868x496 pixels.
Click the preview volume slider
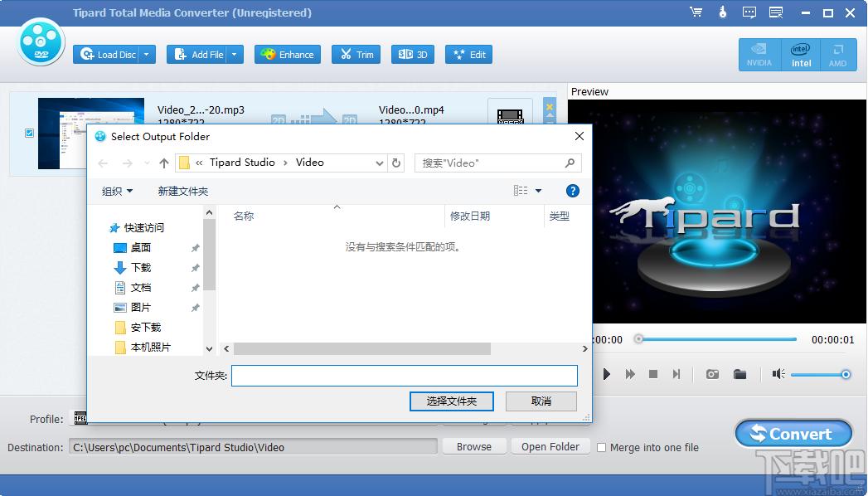tap(817, 375)
